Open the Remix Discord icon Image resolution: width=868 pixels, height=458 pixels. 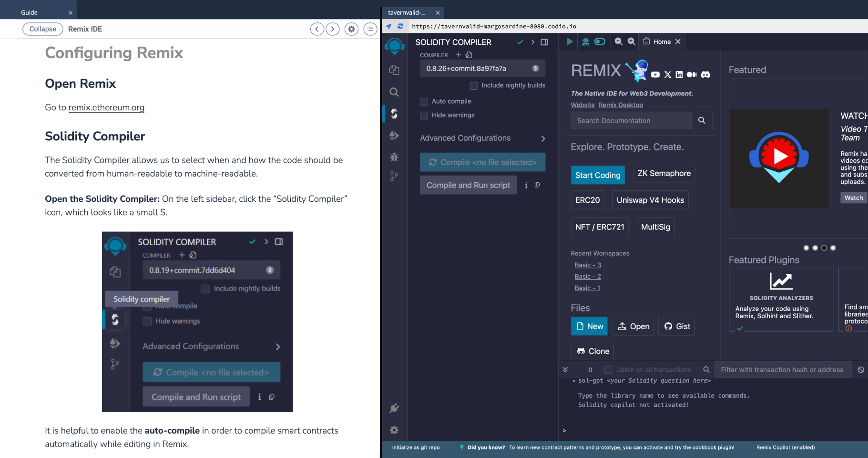pos(705,74)
